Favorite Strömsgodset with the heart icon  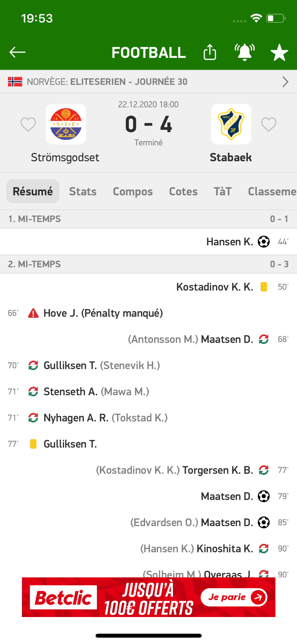(28, 124)
